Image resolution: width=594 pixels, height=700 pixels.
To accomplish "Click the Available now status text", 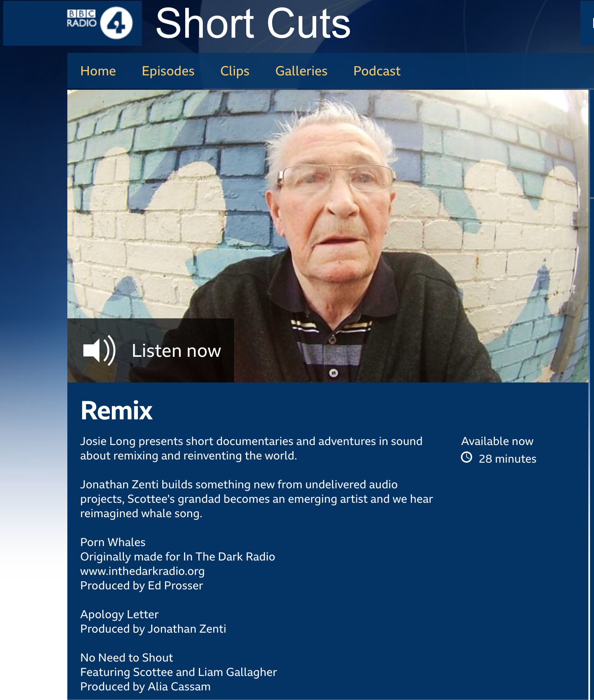I will tap(497, 441).
